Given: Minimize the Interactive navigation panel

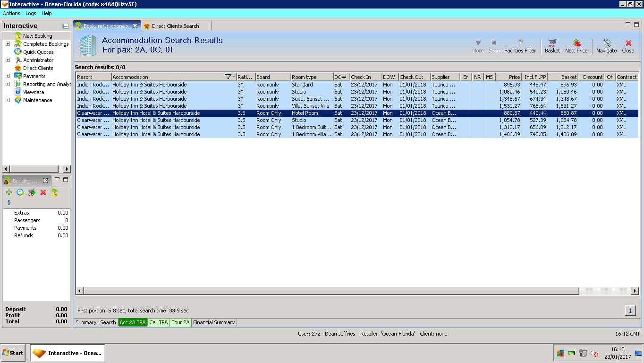Looking at the screenshot, I should [66, 26].
